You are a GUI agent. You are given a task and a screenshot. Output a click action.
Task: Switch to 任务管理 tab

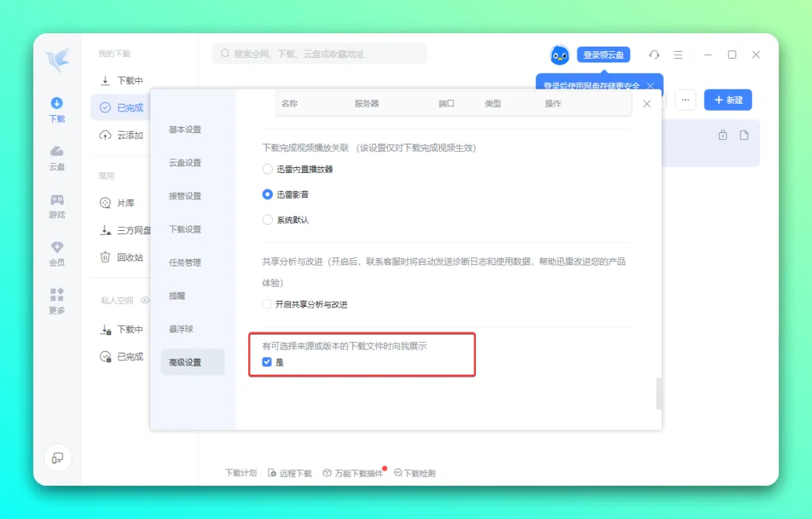[x=185, y=262]
